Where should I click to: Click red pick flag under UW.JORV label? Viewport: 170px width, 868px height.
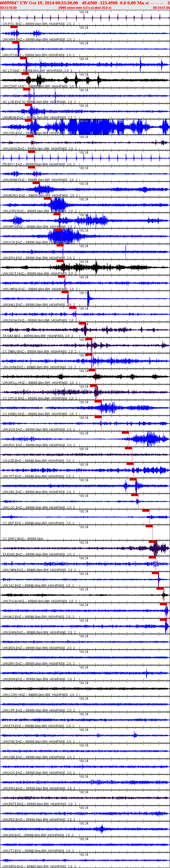click(57, 214)
